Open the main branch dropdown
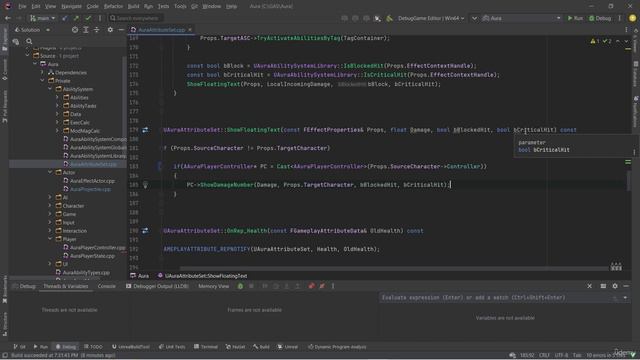The height and width of the screenshot is (360, 640). coord(42,18)
